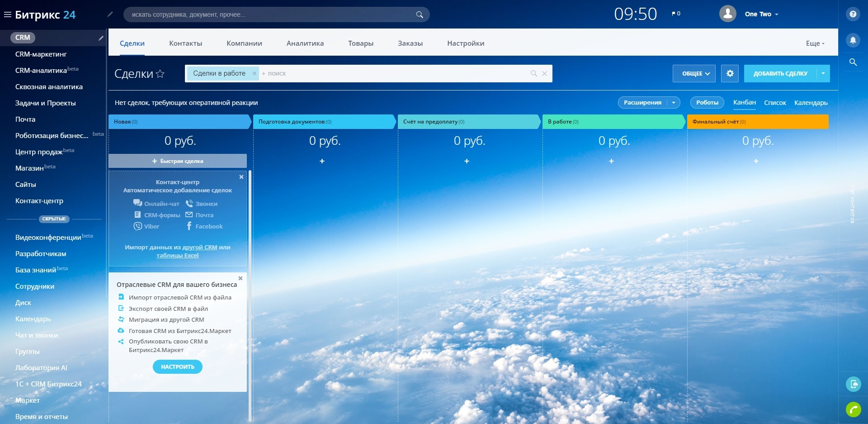Open Контакт-центр in the left menu

(x=39, y=201)
